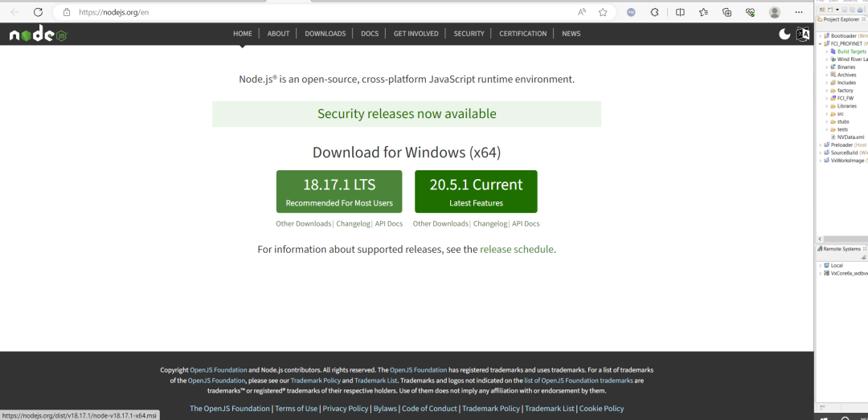The width and height of the screenshot is (868, 420).
Task: Open the Favorites list icon
Action: click(703, 12)
